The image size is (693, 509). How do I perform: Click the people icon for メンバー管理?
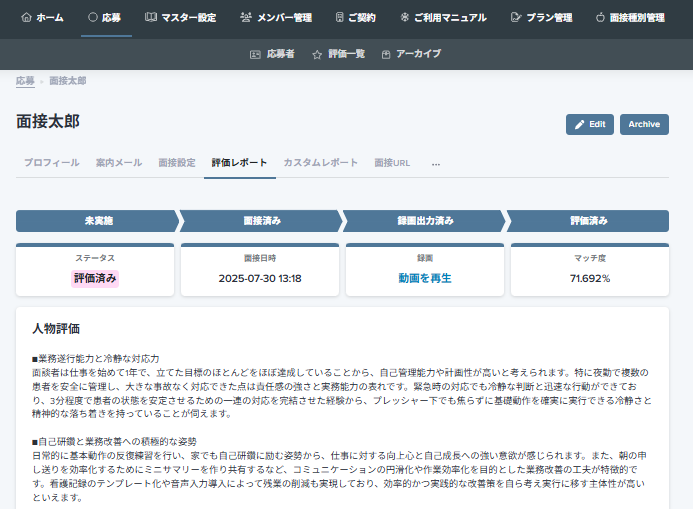point(246,17)
